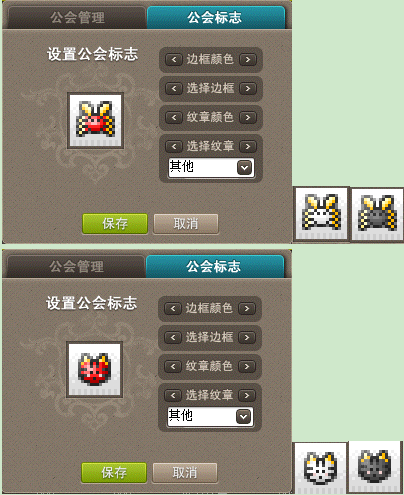Image resolution: width=404 pixels, height=495 pixels.
Task: Switch to 公会管理 tab in top panel
Action: click(77, 18)
